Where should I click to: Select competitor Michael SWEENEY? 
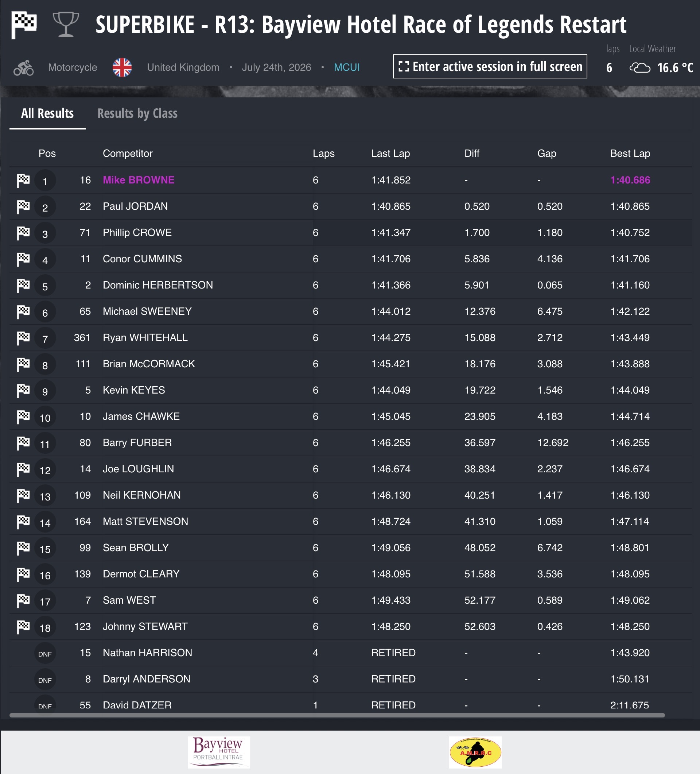point(147,311)
